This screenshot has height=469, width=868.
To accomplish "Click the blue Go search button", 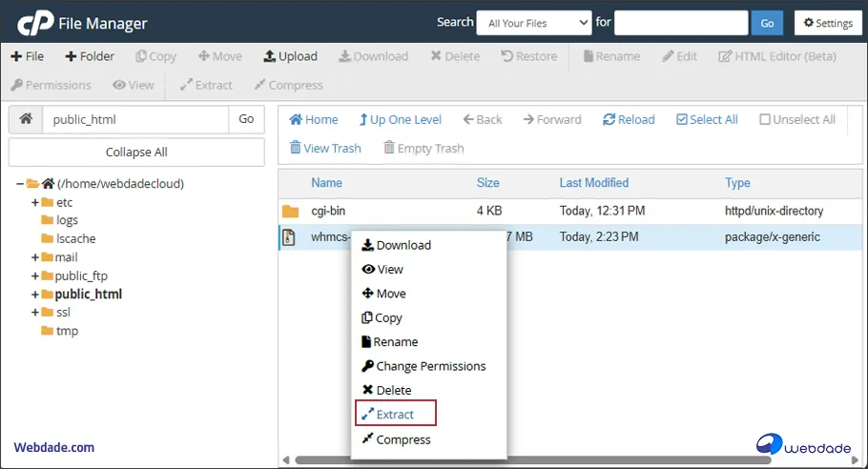I will tap(766, 23).
